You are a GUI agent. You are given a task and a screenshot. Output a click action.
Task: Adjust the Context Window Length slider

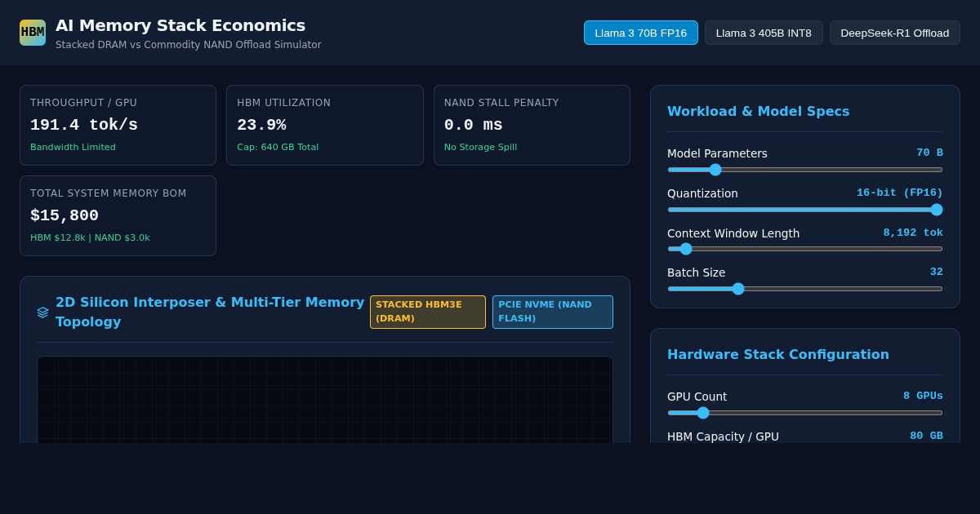click(805, 249)
